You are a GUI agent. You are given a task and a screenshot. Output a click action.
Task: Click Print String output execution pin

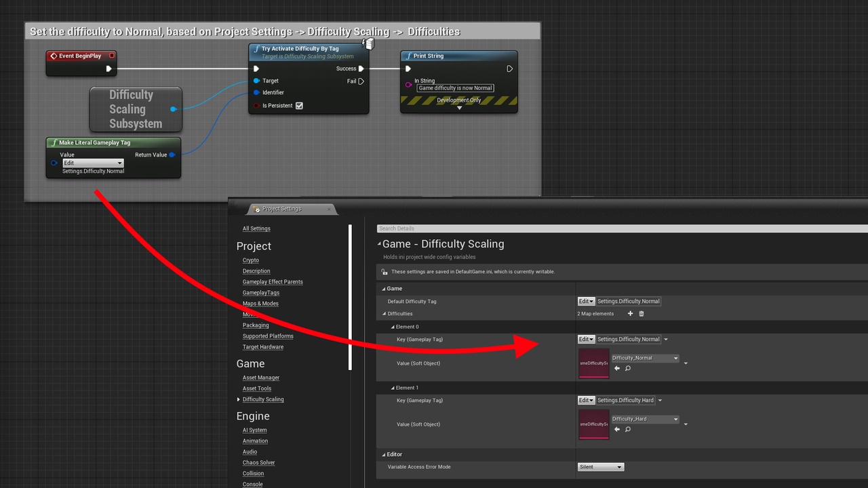click(x=510, y=68)
